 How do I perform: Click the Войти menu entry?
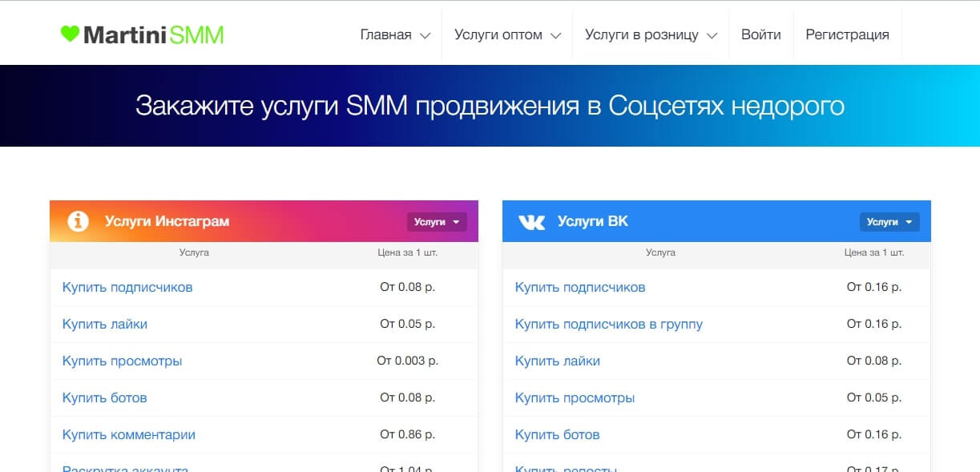[x=760, y=34]
